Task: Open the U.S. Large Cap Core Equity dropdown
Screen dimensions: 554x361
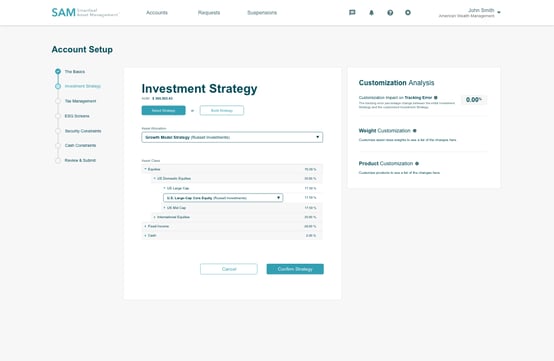Action: tap(223, 198)
